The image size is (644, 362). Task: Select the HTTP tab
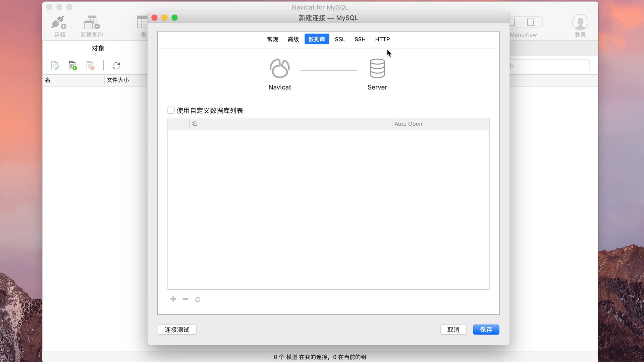382,39
